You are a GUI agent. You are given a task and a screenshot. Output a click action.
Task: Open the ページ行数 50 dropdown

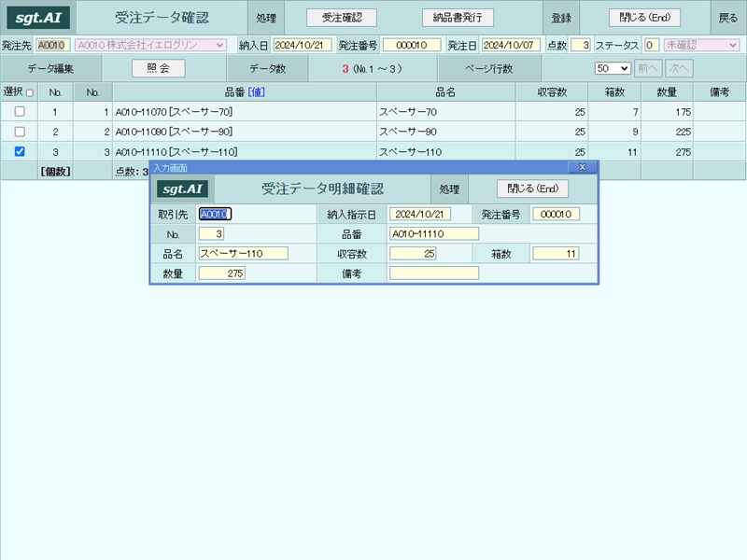click(613, 68)
